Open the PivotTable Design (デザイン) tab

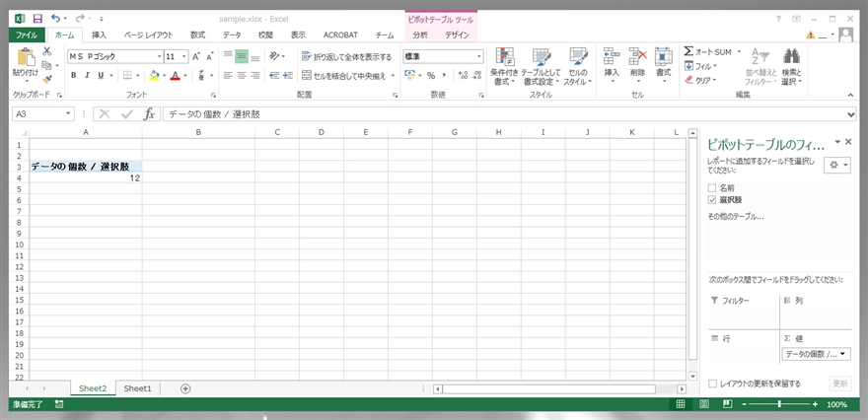[458, 35]
